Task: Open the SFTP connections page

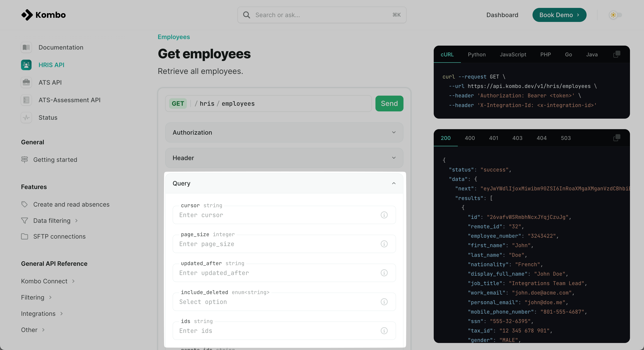Action: point(59,236)
